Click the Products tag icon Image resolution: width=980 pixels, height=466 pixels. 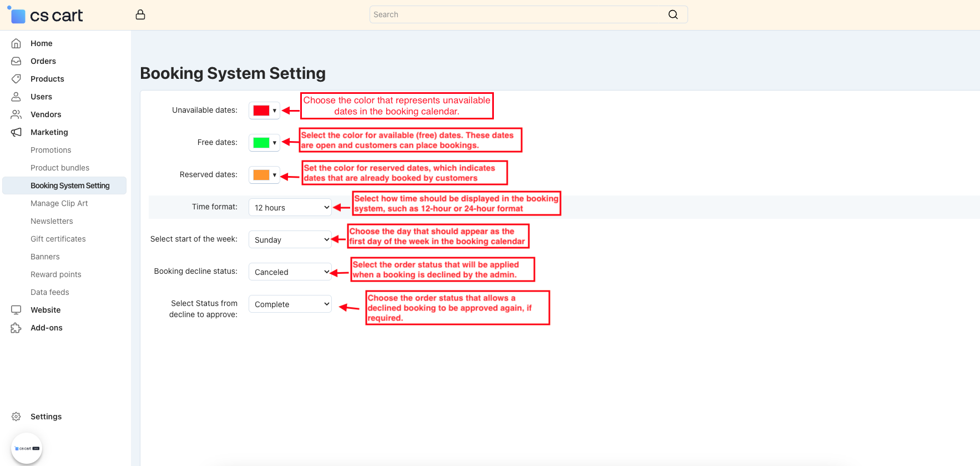[x=16, y=79]
